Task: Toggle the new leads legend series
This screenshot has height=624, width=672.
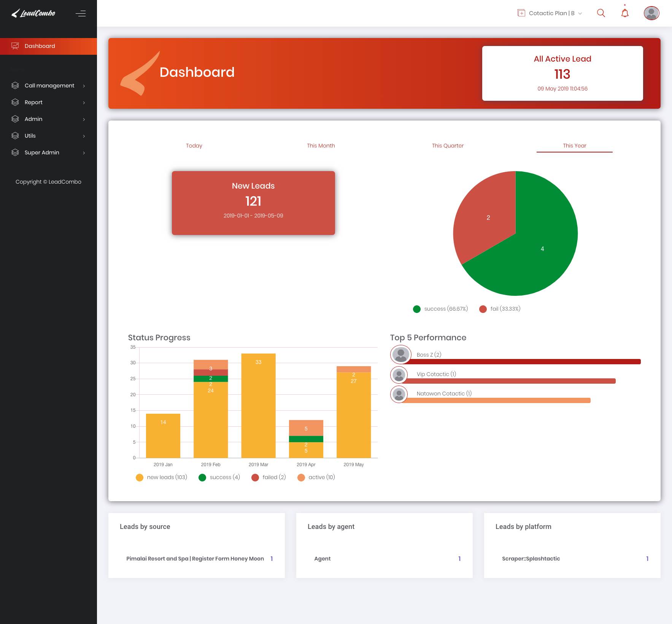Action: pos(162,477)
